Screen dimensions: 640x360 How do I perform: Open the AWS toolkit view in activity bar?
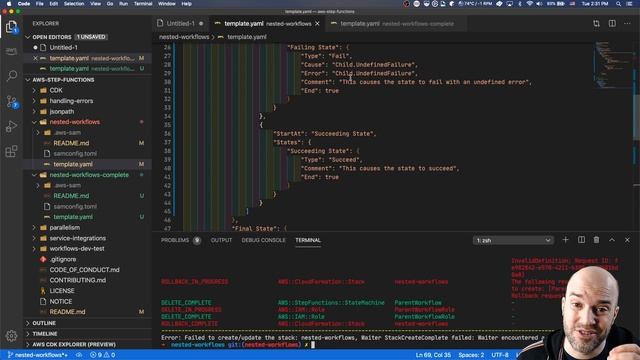[x=11, y=51]
